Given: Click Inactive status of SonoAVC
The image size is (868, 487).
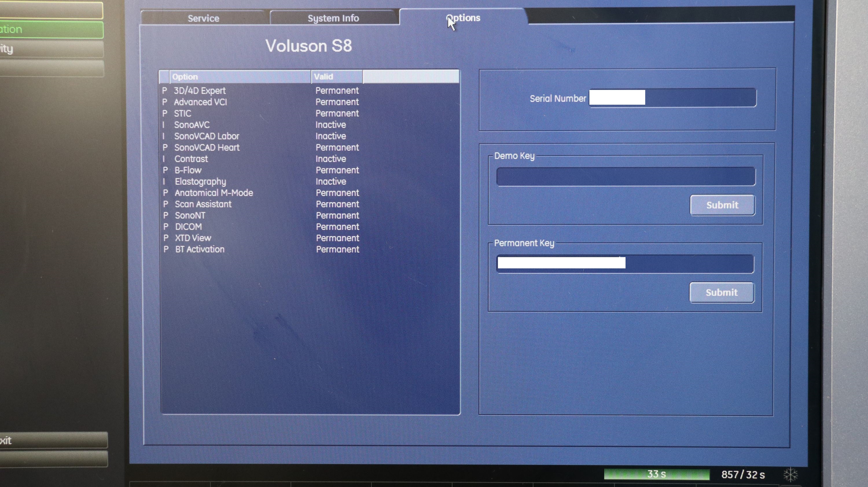Looking at the screenshot, I should click(x=330, y=125).
